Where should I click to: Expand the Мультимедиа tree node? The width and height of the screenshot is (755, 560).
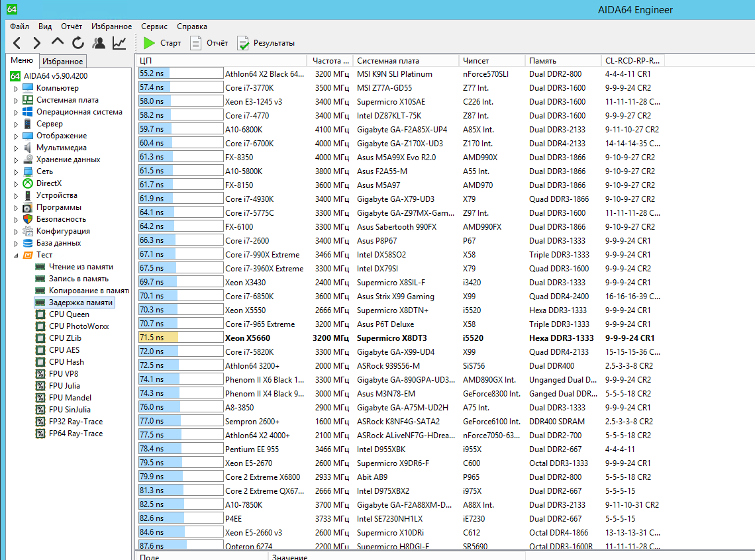[16, 148]
